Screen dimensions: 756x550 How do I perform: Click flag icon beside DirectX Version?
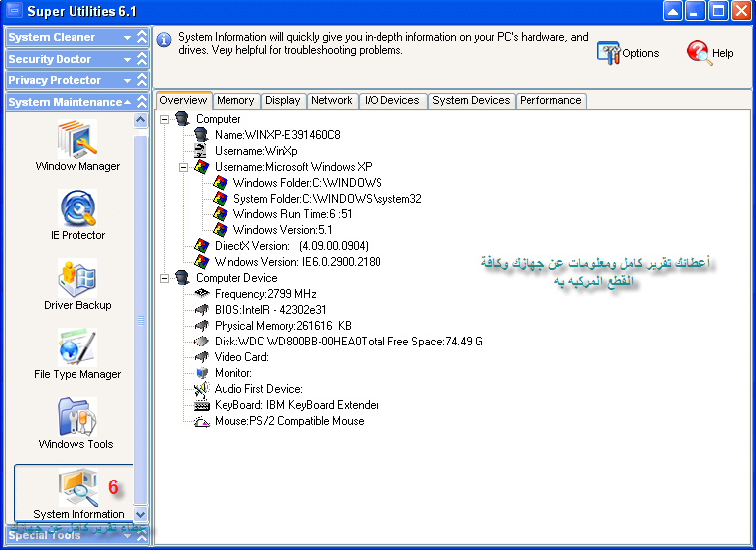coord(201,246)
